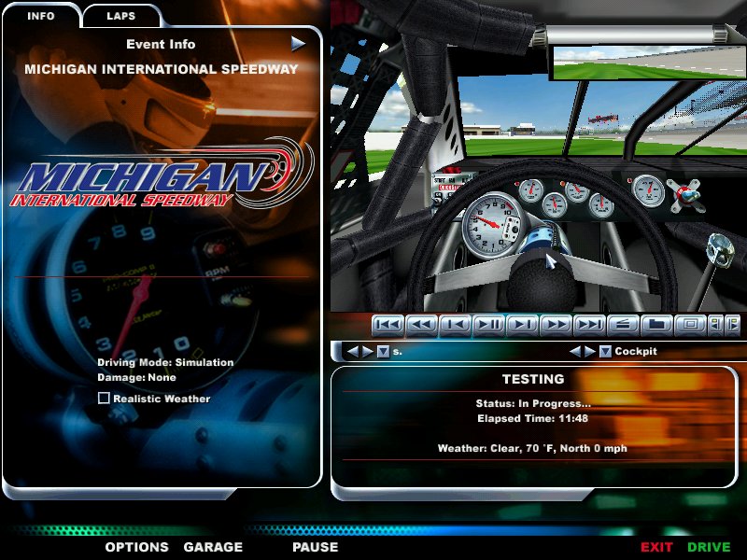Switch to the LAPS tab
Image resolution: width=747 pixels, height=560 pixels.
point(120,16)
